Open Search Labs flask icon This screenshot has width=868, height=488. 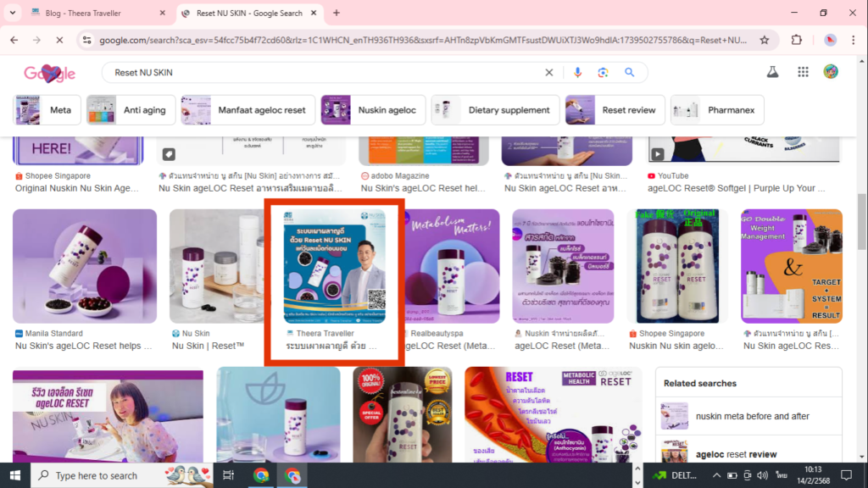(x=772, y=73)
